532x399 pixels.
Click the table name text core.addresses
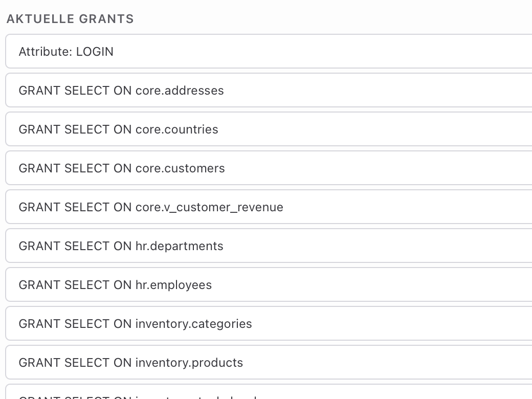(x=180, y=91)
